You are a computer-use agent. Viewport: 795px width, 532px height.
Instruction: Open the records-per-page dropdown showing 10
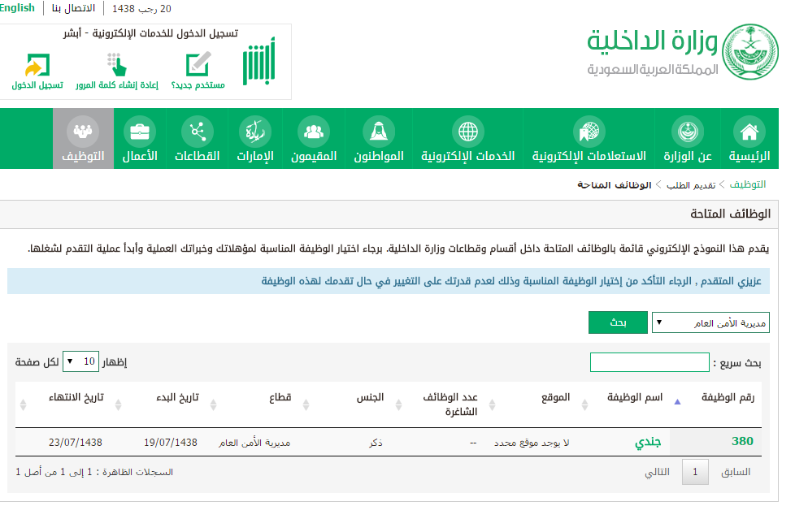point(80,361)
